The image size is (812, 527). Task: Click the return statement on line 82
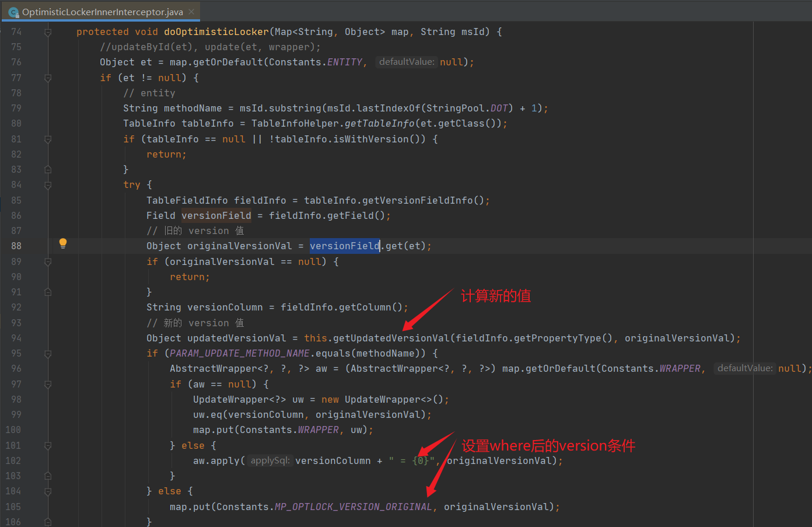coord(166,155)
